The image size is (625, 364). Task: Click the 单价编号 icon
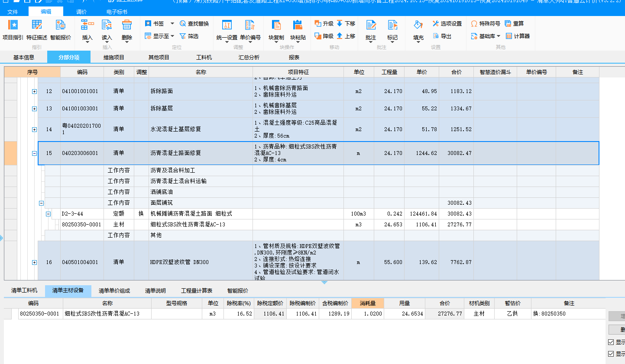click(x=250, y=25)
